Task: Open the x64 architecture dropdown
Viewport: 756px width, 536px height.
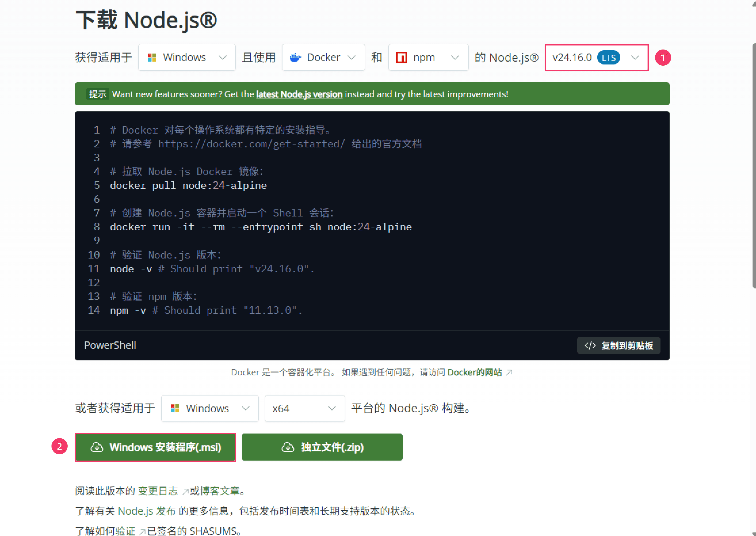Action: coord(305,408)
